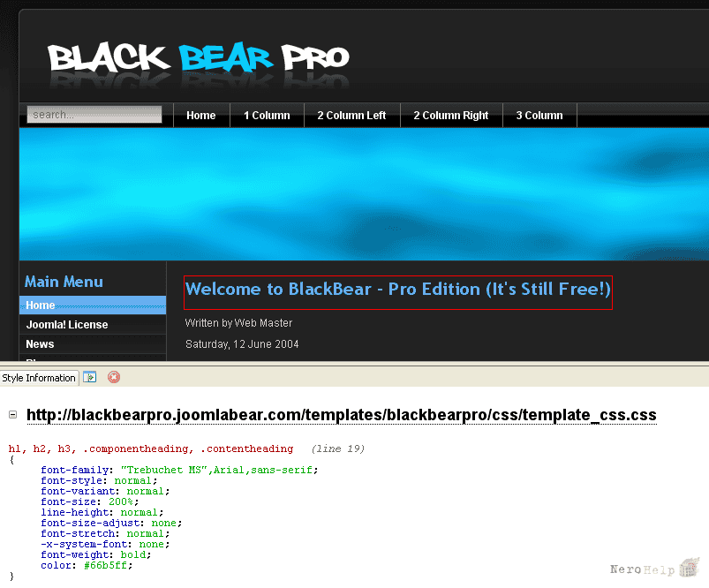Screen dimensions: 709x588
Task: Select the 2 Column Left menu item
Action: 351,116
